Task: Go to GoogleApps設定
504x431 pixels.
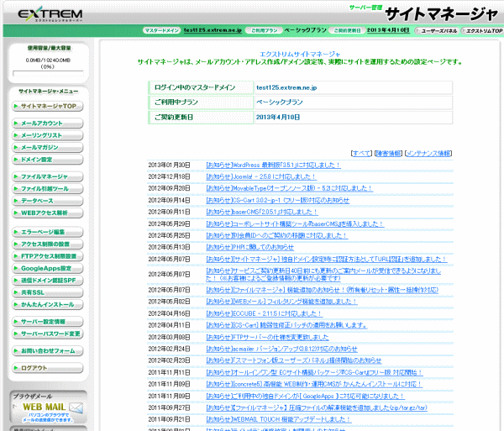Action: pos(47,267)
